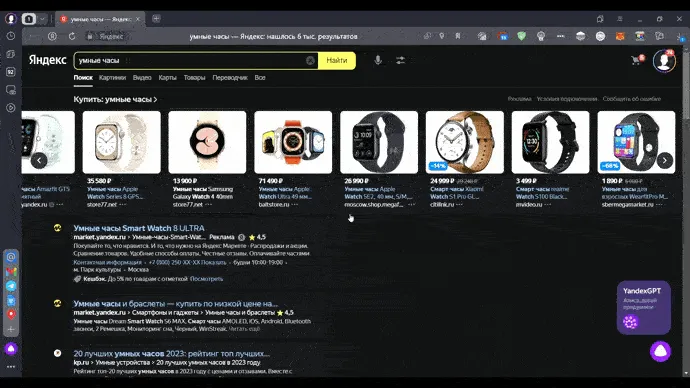Open the Все services tab

point(260,77)
